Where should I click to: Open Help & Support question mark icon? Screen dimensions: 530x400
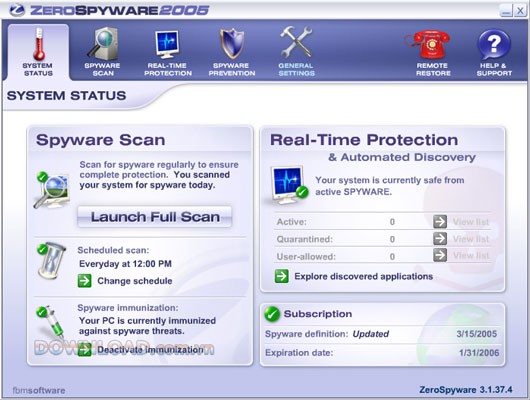[494, 45]
